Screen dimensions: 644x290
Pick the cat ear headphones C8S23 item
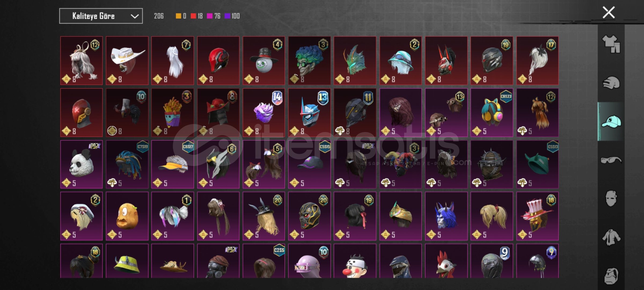(492, 113)
